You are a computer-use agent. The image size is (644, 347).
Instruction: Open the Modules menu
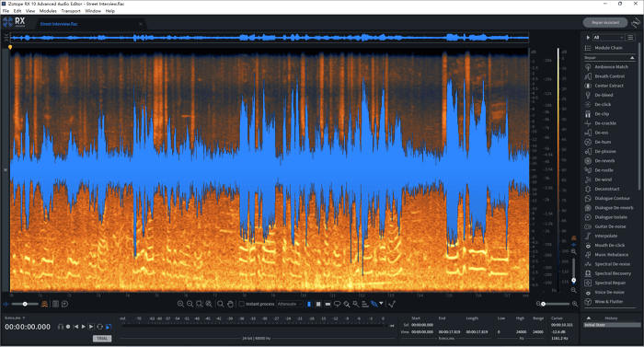[48, 11]
